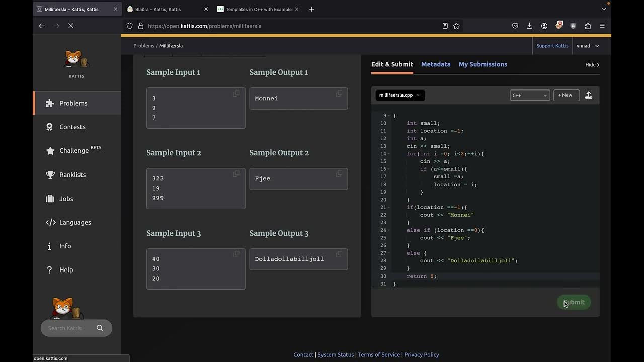Follow the Support Kattis link
Image resolution: width=644 pixels, height=362 pixels.
click(552, 46)
